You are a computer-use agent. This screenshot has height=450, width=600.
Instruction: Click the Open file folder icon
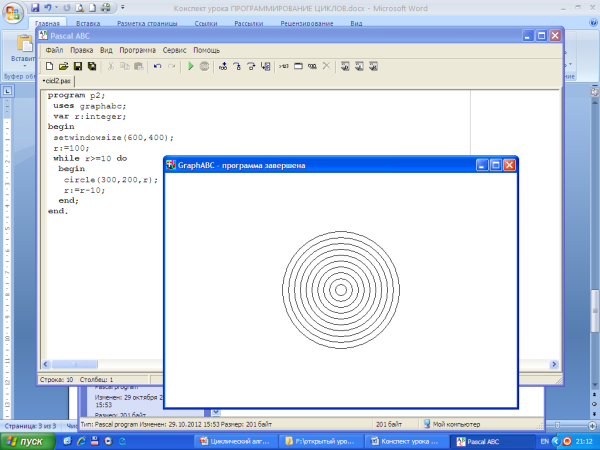(x=63, y=67)
